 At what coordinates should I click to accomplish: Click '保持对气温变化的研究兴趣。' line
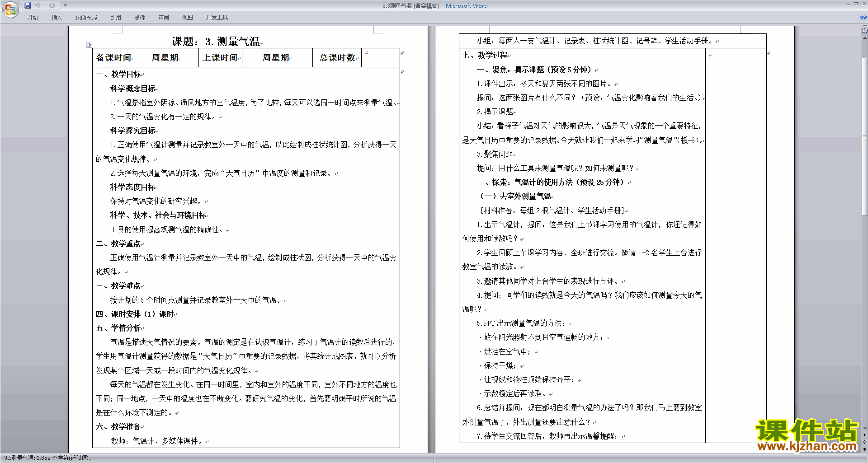coord(157,201)
